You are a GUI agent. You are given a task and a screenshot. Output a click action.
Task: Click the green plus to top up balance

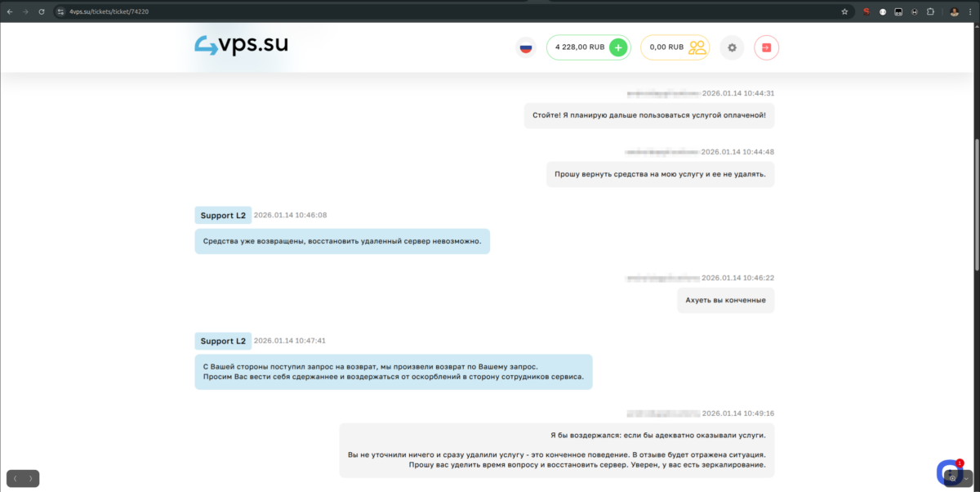tap(618, 47)
